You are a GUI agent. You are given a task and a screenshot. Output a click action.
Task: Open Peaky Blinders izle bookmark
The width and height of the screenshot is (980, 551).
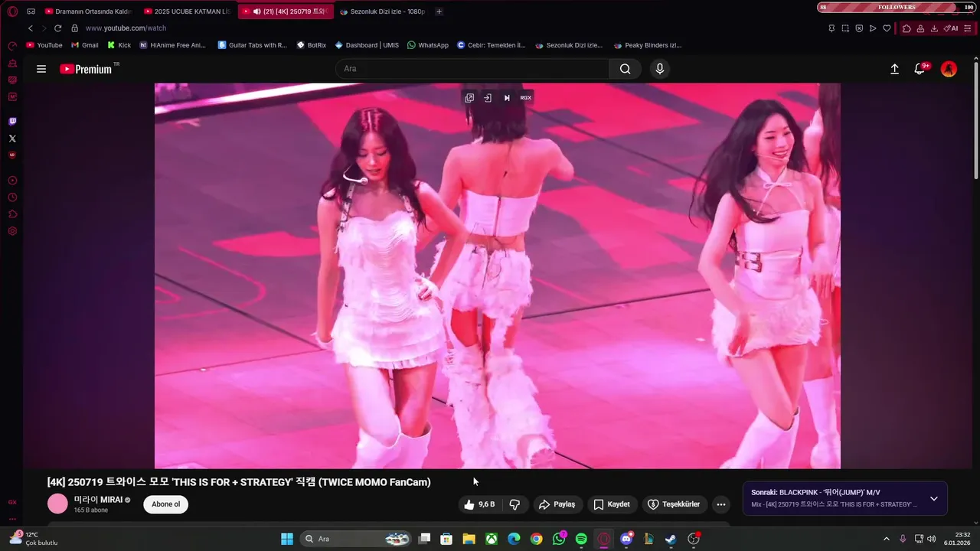648,45
